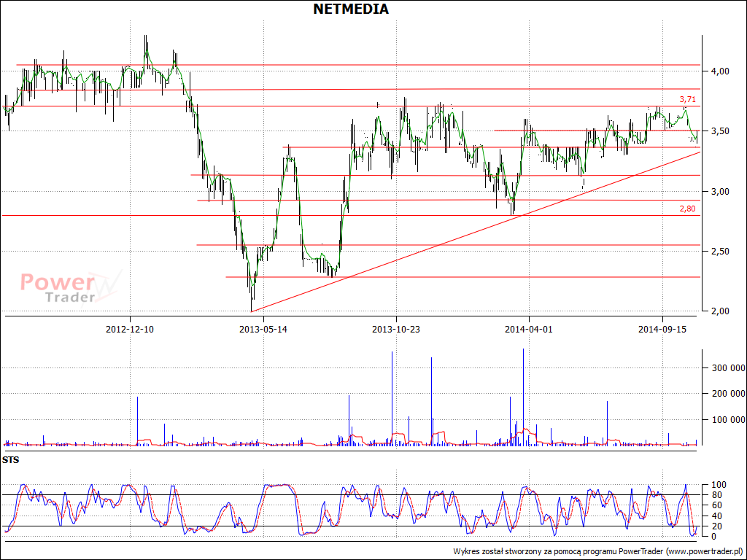Click the 100 000 volume axis label
747x560 pixels.
point(729,419)
